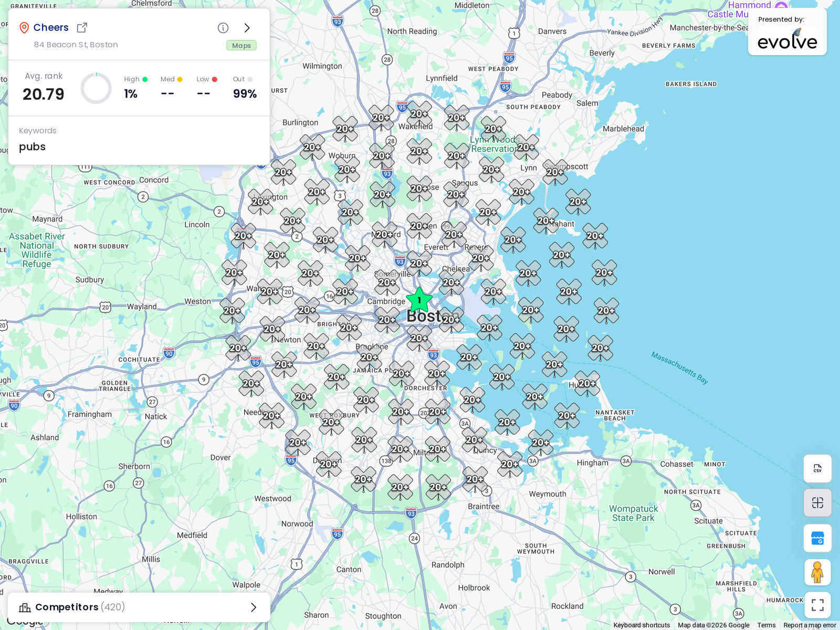Open Cheers listing in external link icon
This screenshot has height=630, width=840.
(82, 27)
